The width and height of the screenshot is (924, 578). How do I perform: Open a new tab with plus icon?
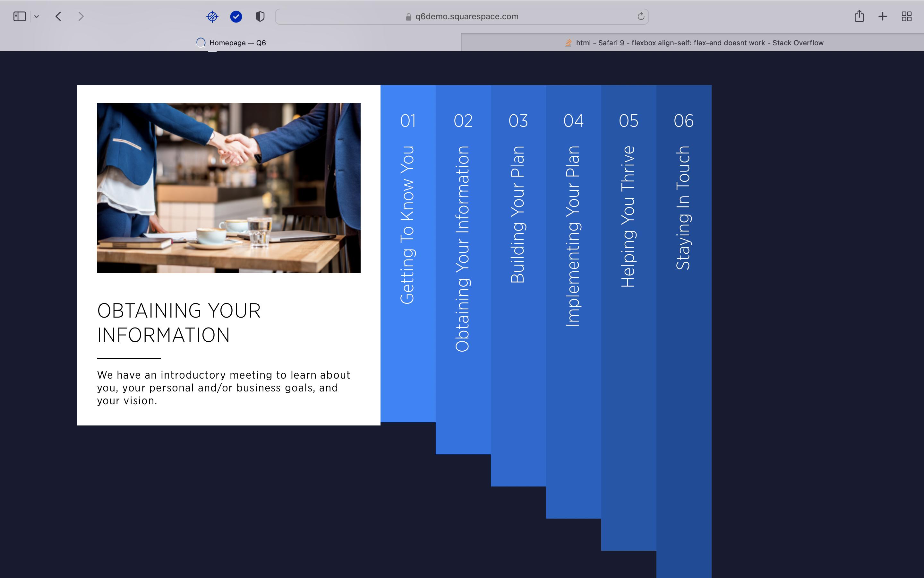click(x=883, y=16)
